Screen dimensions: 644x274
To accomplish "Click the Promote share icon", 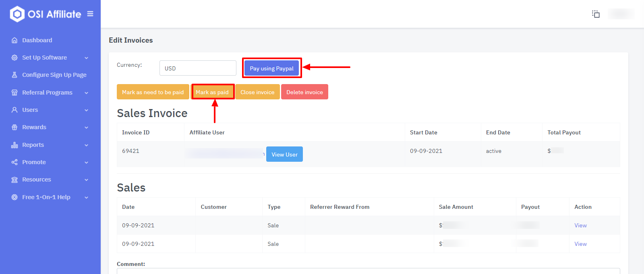I will coord(14,162).
